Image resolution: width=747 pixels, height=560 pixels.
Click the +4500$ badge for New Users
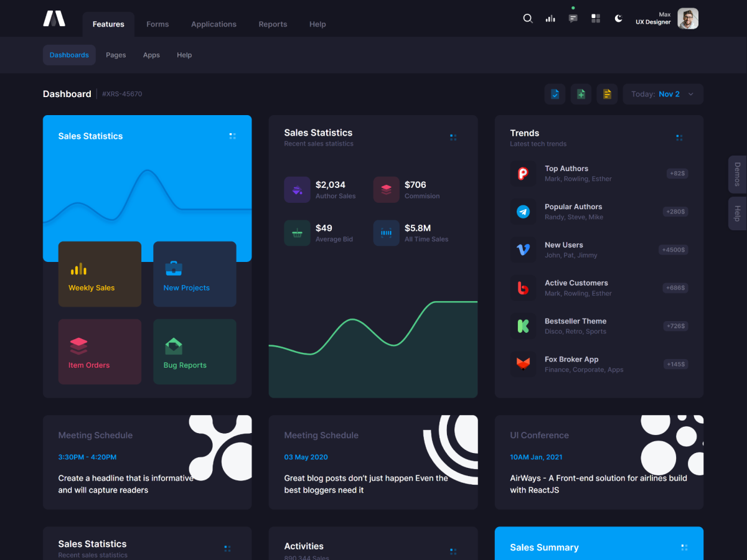pyautogui.click(x=673, y=250)
